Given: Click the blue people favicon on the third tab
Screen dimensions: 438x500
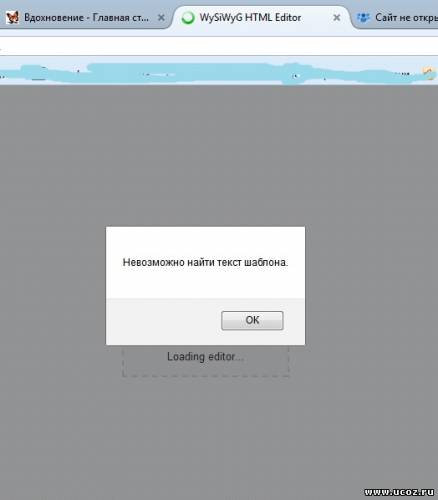Looking at the screenshot, I should (363, 17).
